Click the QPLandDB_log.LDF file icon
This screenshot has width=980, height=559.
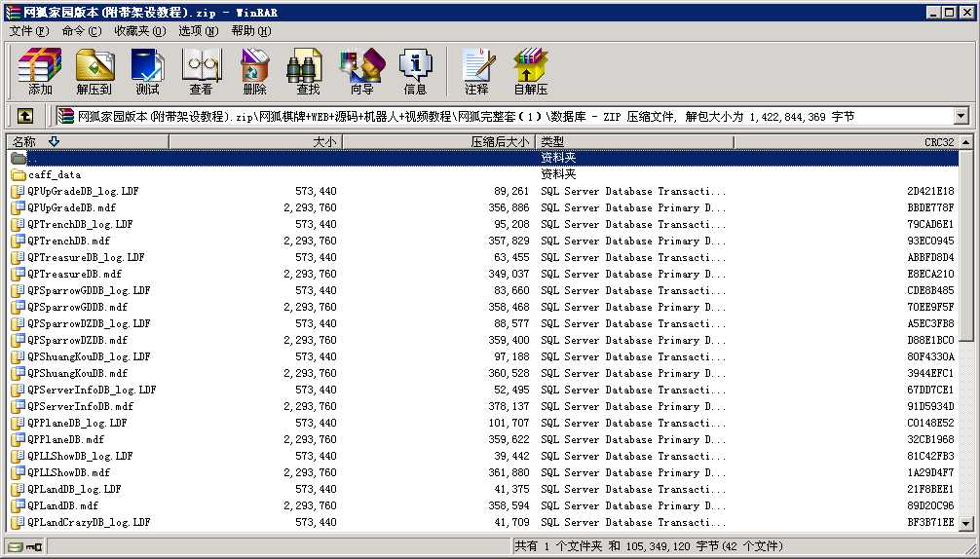click(x=19, y=489)
